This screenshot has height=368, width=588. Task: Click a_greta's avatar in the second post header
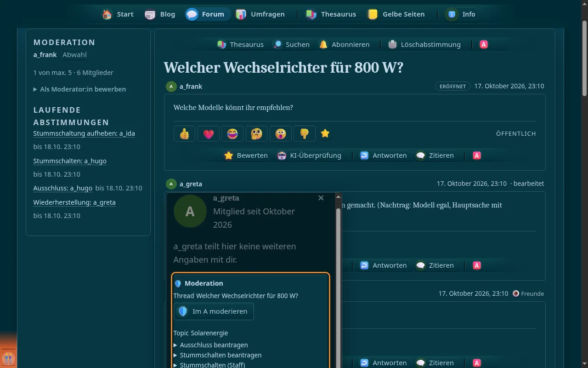(171, 184)
